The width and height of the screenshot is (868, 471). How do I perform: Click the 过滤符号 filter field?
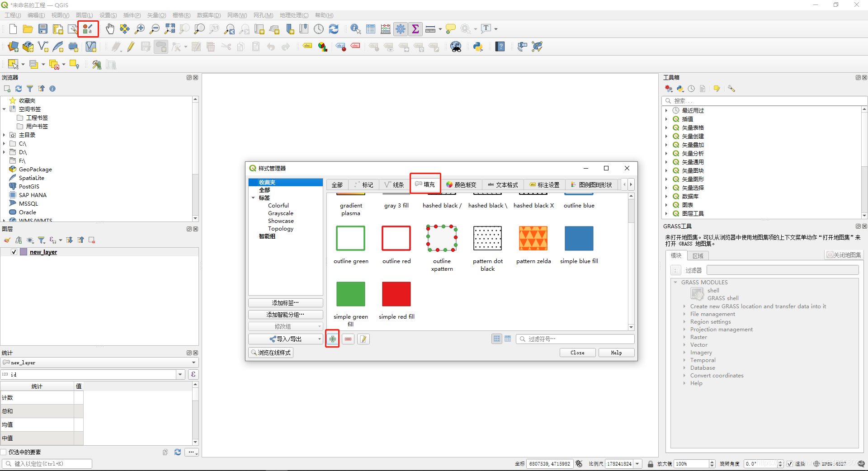click(575, 339)
